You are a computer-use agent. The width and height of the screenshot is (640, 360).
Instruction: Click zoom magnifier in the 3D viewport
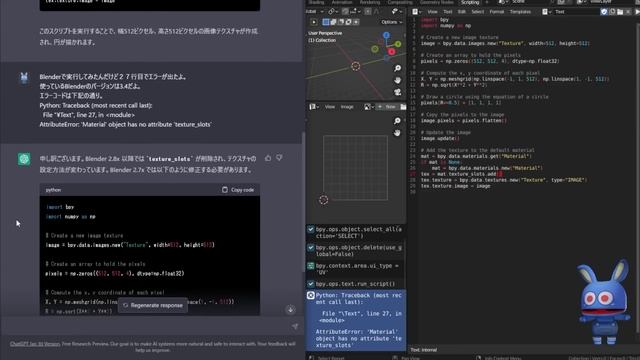(398, 68)
